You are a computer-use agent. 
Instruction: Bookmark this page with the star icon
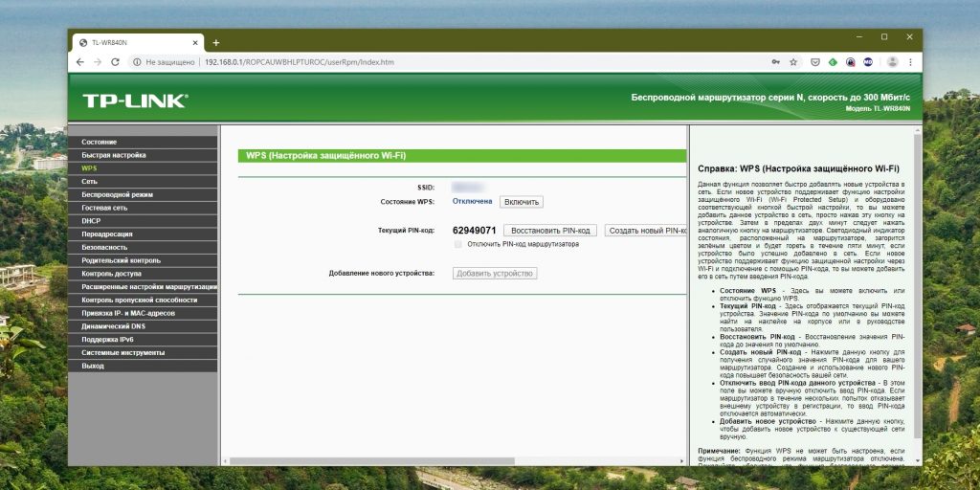(792, 61)
